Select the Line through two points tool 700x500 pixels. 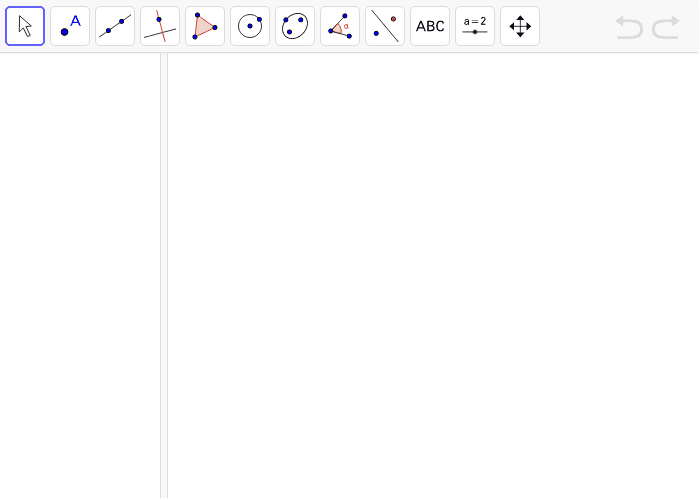click(x=115, y=26)
